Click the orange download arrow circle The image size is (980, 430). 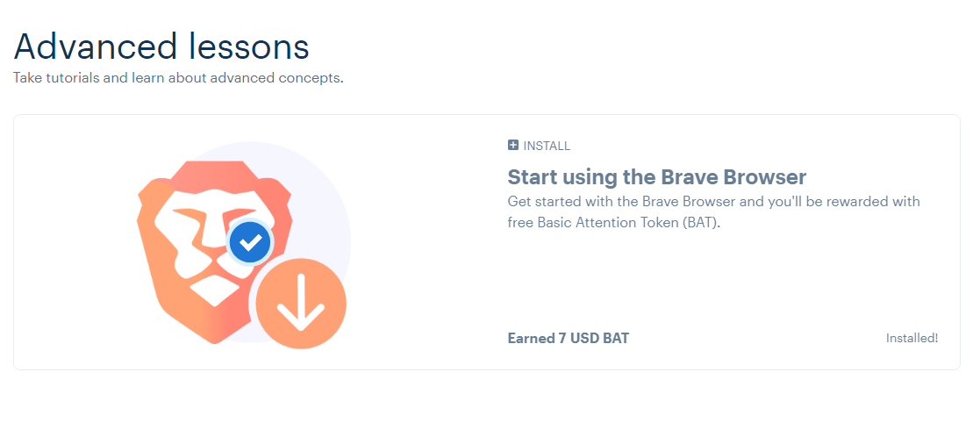click(301, 303)
